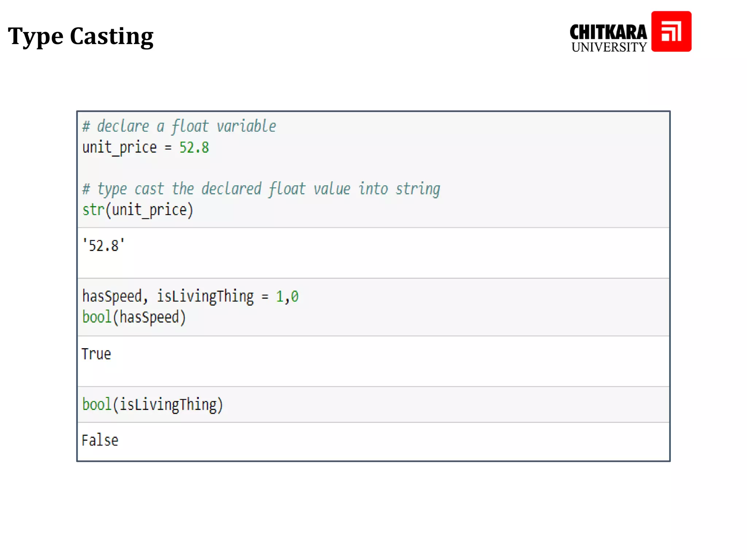Click the 'declare a float variable' comment
The width and height of the screenshot is (747, 560).
(179, 126)
